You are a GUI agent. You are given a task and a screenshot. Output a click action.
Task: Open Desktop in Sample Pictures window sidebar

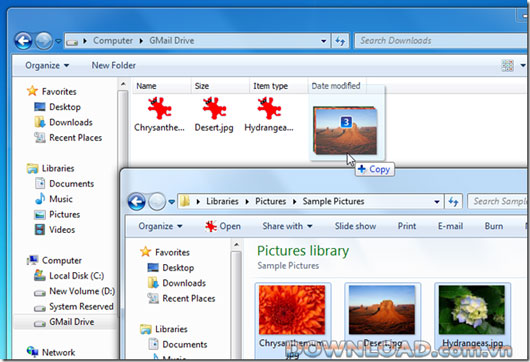click(x=171, y=268)
